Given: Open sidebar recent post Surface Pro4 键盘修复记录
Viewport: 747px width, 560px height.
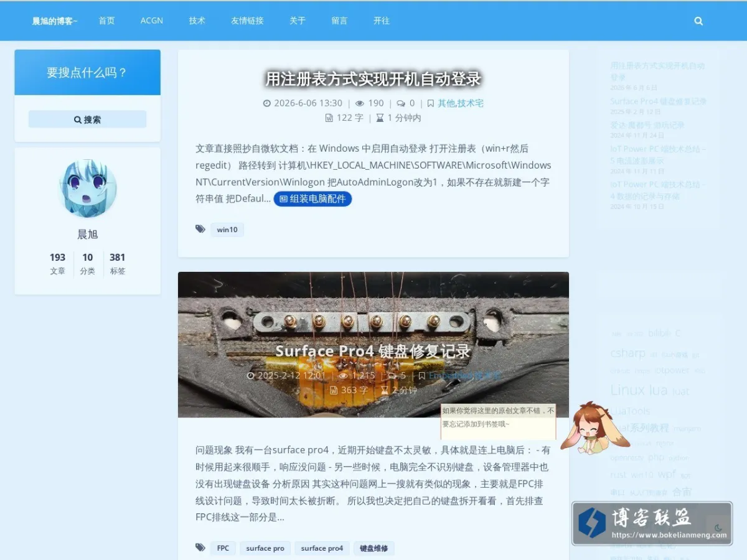Looking at the screenshot, I should point(658,101).
